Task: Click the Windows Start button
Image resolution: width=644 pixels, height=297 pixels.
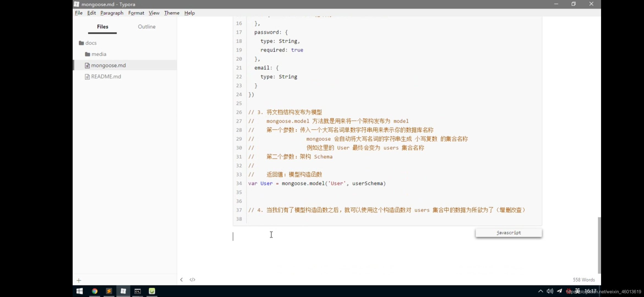Action: tap(80, 291)
